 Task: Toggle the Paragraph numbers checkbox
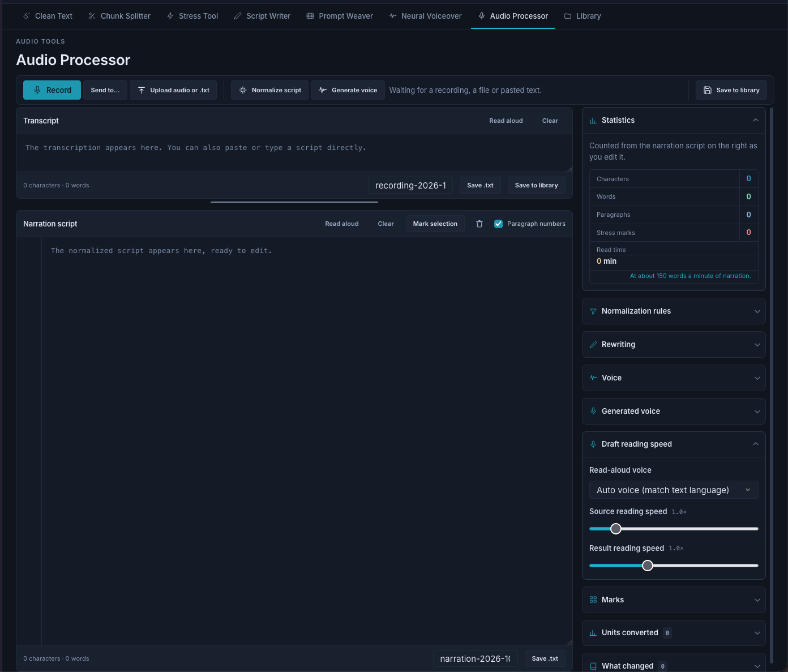[x=498, y=224]
